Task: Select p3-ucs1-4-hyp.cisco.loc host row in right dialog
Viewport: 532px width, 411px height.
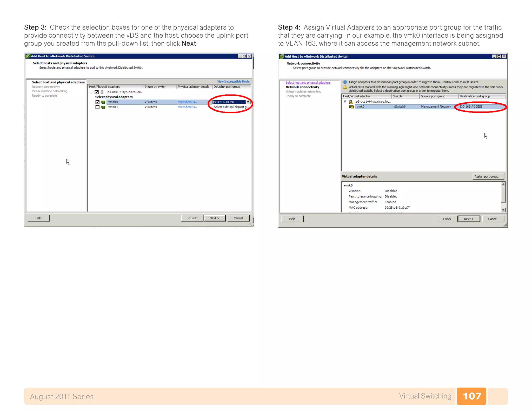Action: coord(373,102)
